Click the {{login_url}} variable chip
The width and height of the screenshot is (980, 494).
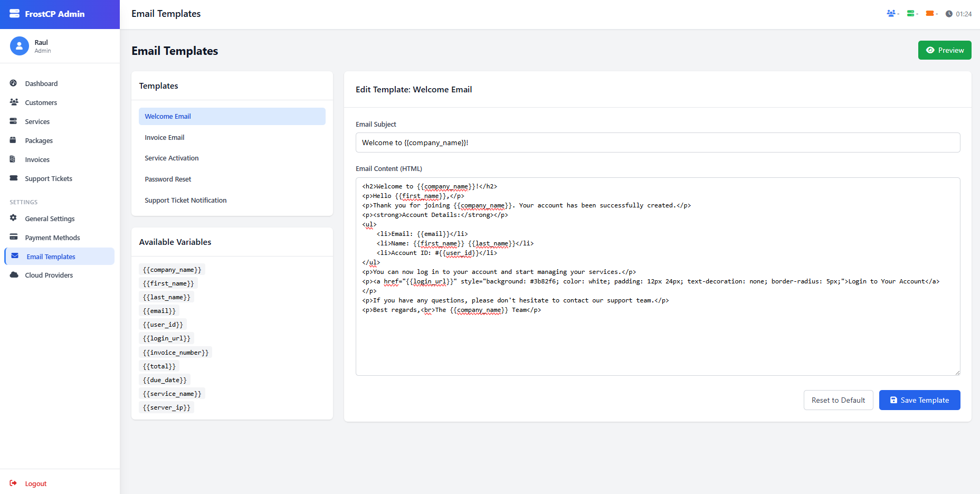point(167,338)
